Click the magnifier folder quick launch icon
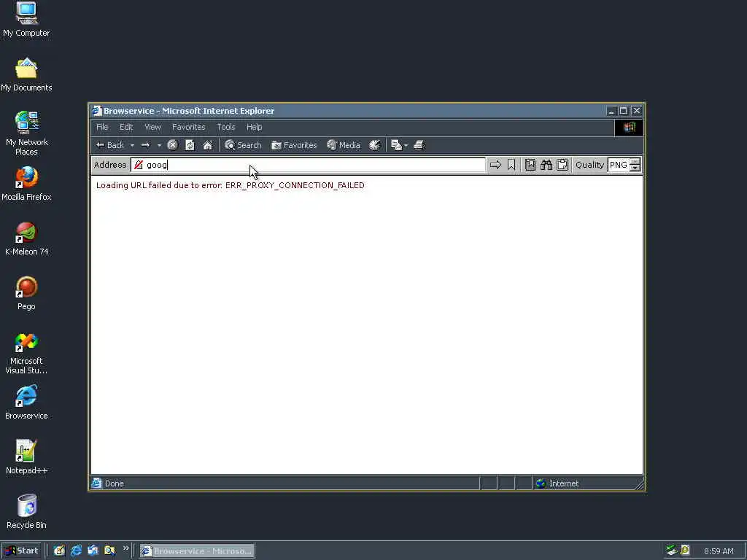 (x=109, y=551)
